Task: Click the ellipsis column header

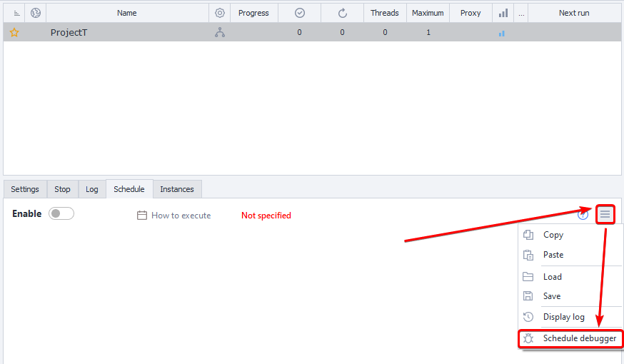Action: coord(521,13)
